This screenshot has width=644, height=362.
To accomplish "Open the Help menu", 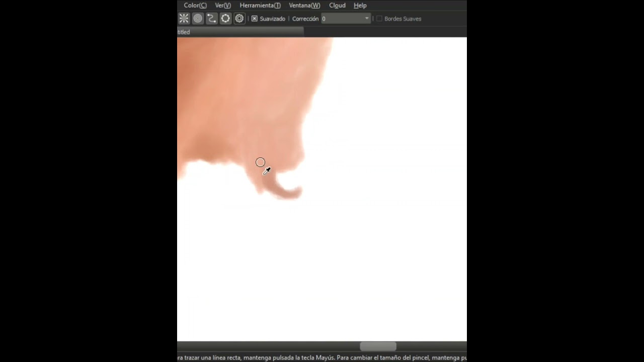I will pyautogui.click(x=360, y=5).
